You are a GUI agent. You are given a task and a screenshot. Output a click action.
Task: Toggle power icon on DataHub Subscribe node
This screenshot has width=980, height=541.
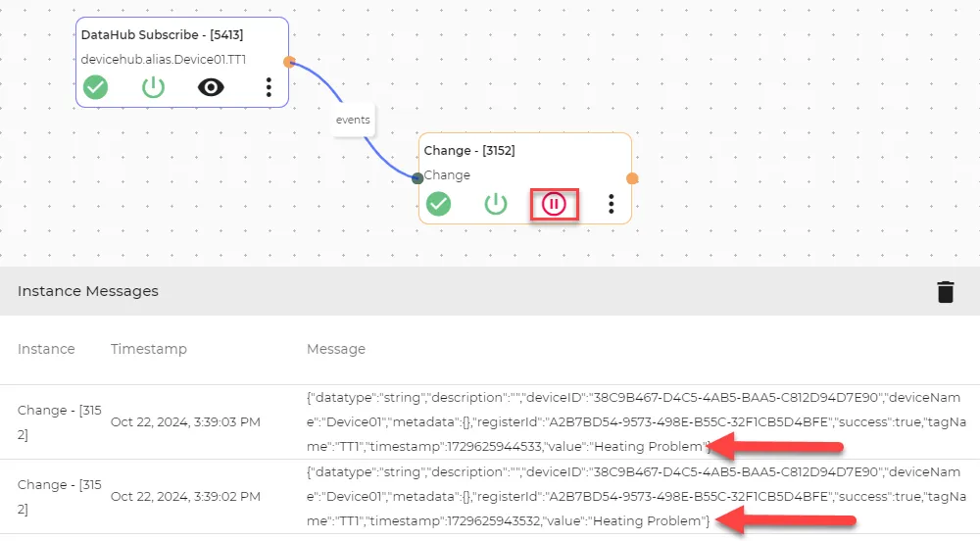(x=153, y=87)
